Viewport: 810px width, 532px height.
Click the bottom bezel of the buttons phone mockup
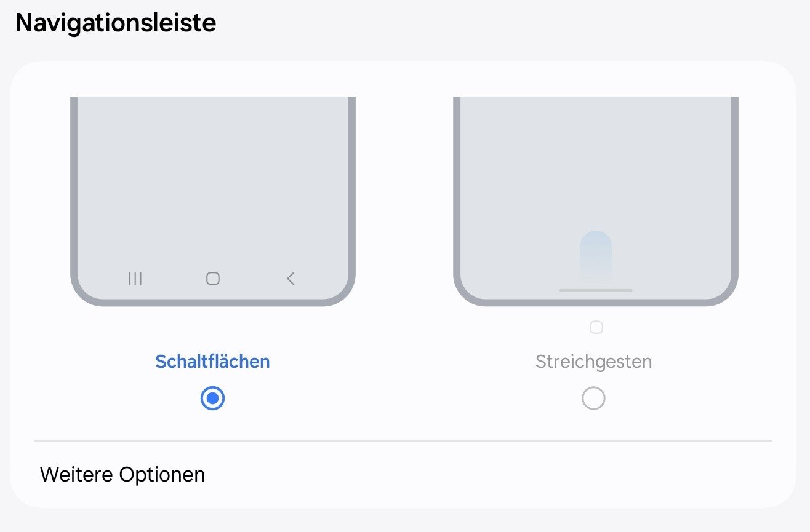(213, 303)
